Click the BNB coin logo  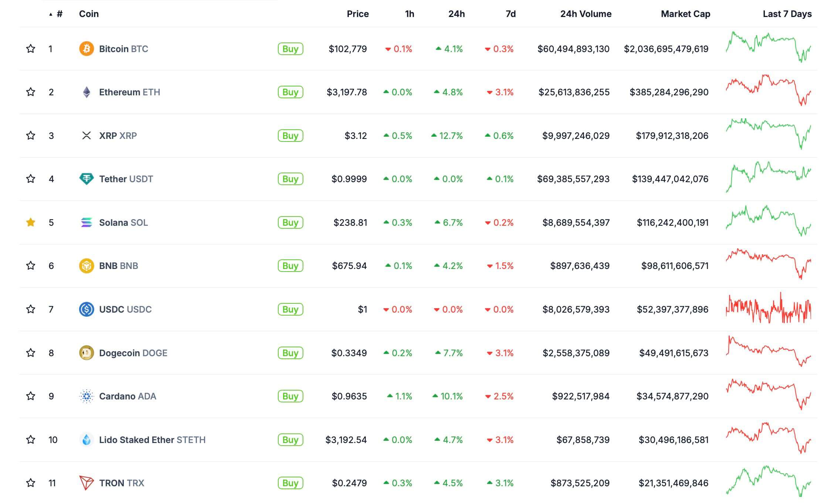point(86,266)
